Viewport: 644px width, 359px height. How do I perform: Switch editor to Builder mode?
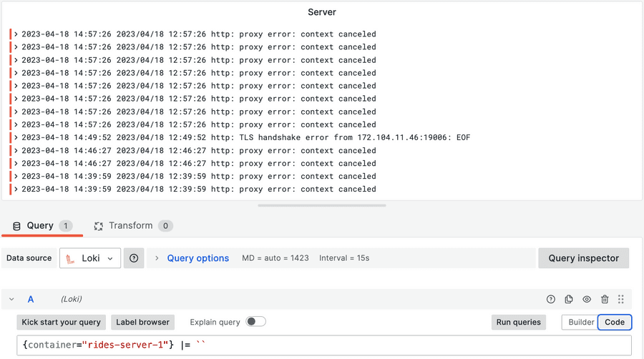click(580, 323)
